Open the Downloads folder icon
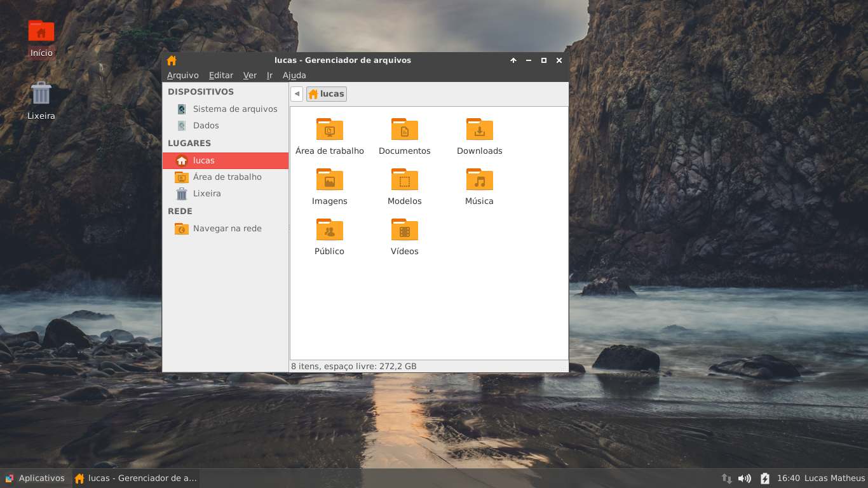This screenshot has width=868, height=488. coord(479,129)
